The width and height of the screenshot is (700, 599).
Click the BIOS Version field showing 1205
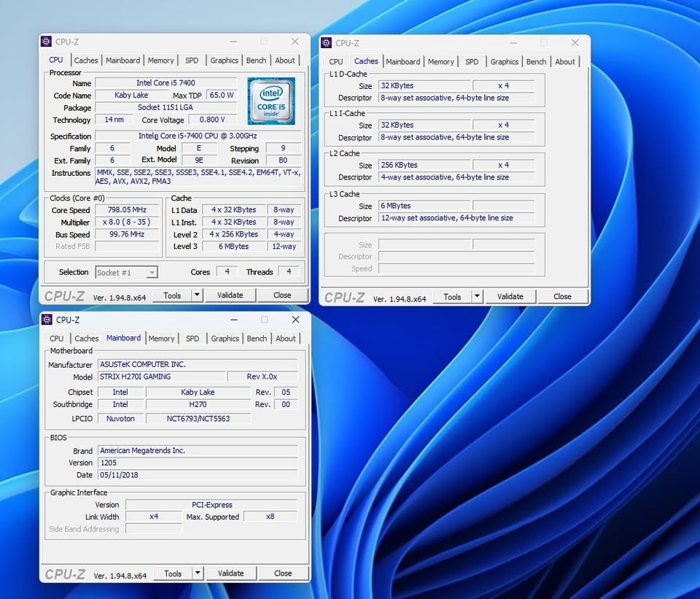coord(197,463)
